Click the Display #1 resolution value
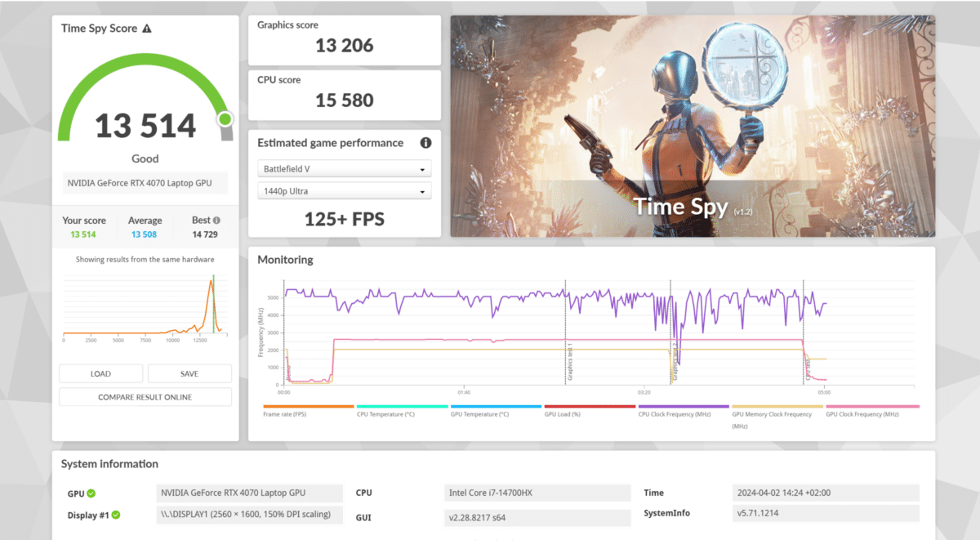This screenshot has width=980, height=540. click(249, 515)
